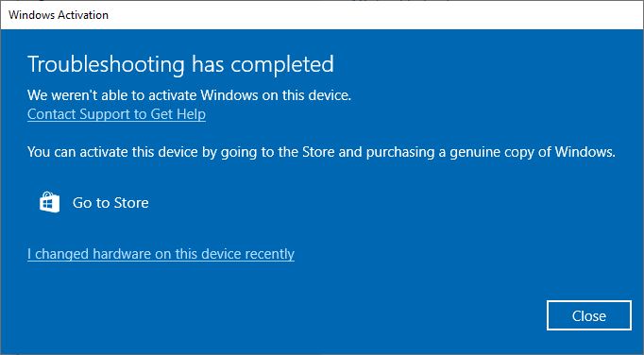
Task: Click the Store shopping bag icon
Action: click(49, 202)
